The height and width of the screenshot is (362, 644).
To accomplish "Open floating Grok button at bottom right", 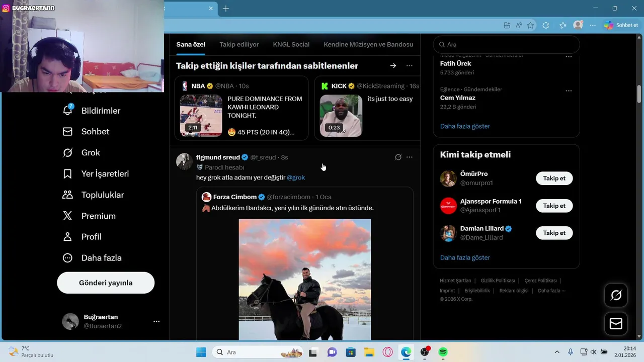I will point(616,295).
